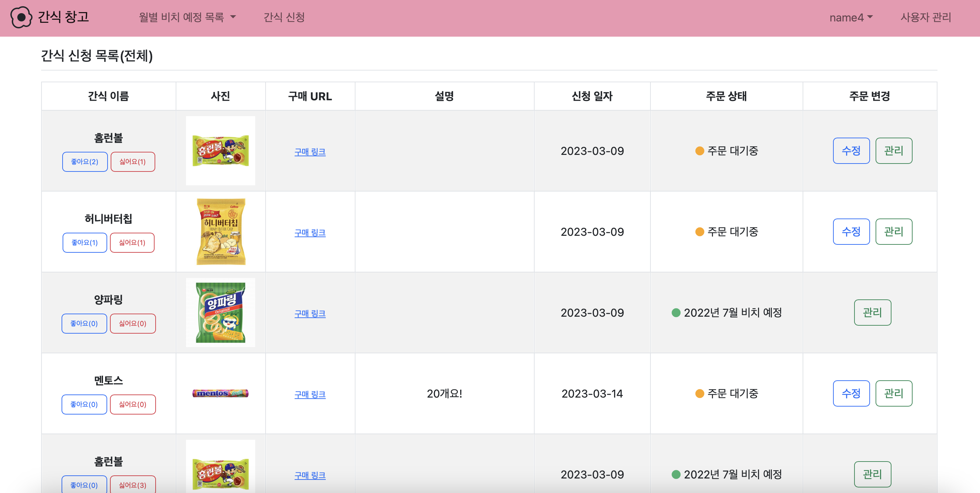Toggle 좋아요(0) for 양파링

pos(84,323)
